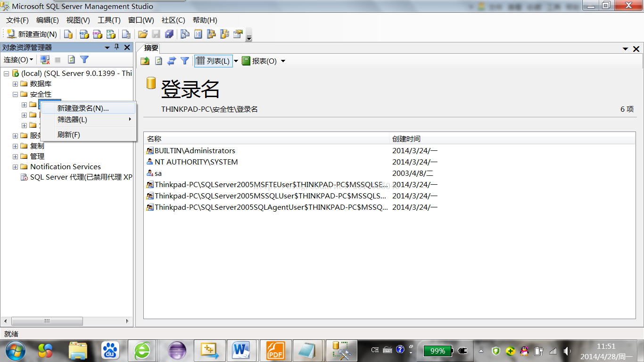Click the Disconnect icon in Object Explorer
644x362 pixels.
[45, 59]
